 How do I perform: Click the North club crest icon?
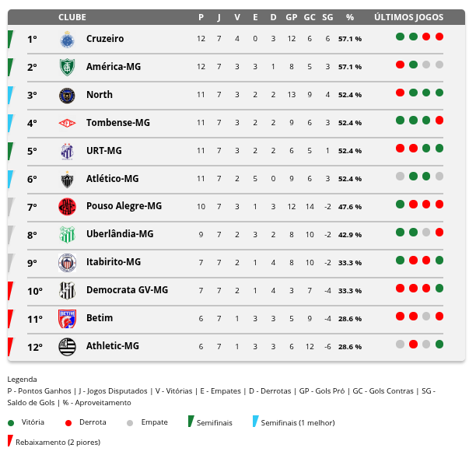[67, 95]
